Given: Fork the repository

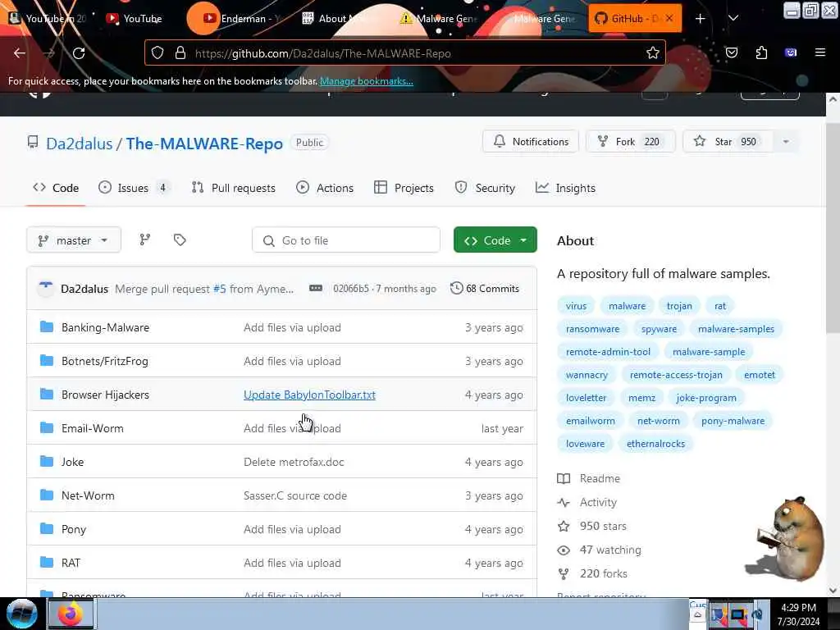Looking at the screenshot, I should 630,141.
